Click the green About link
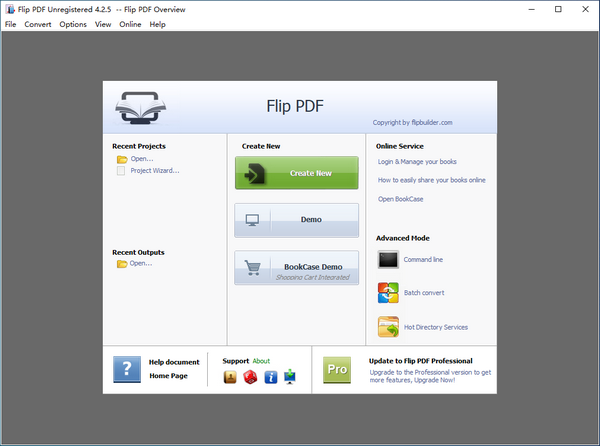This screenshot has height=446, width=600. [x=261, y=361]
